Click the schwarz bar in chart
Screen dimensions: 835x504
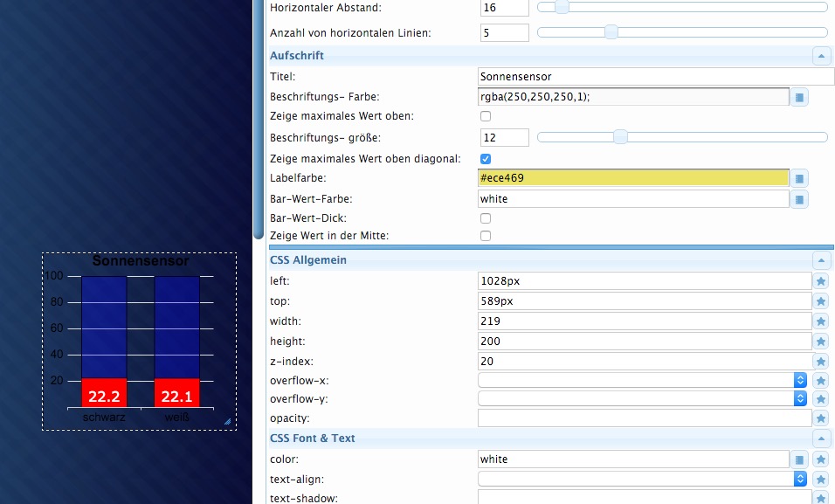coord(104,342)
